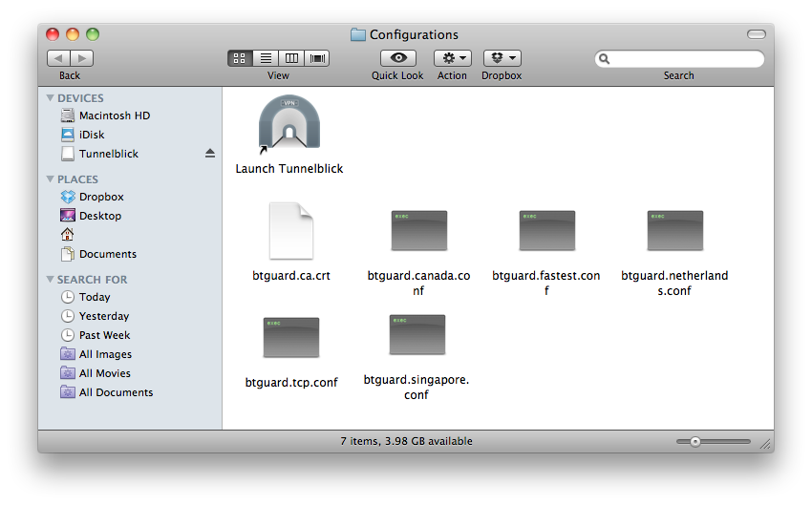Switch to list view mode
The image size is (812, 505).
[x=267, y=58]
